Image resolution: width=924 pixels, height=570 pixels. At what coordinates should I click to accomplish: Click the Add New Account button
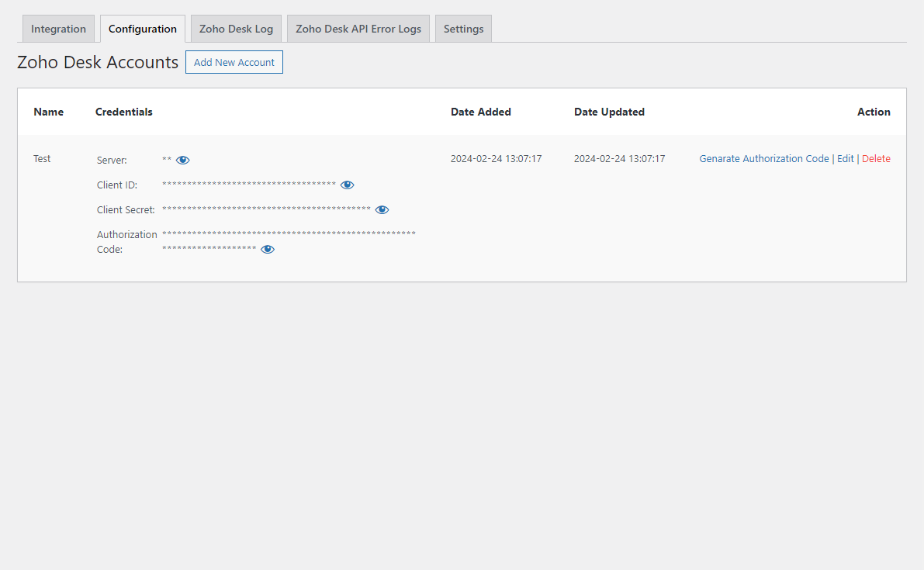coord(234,62)
